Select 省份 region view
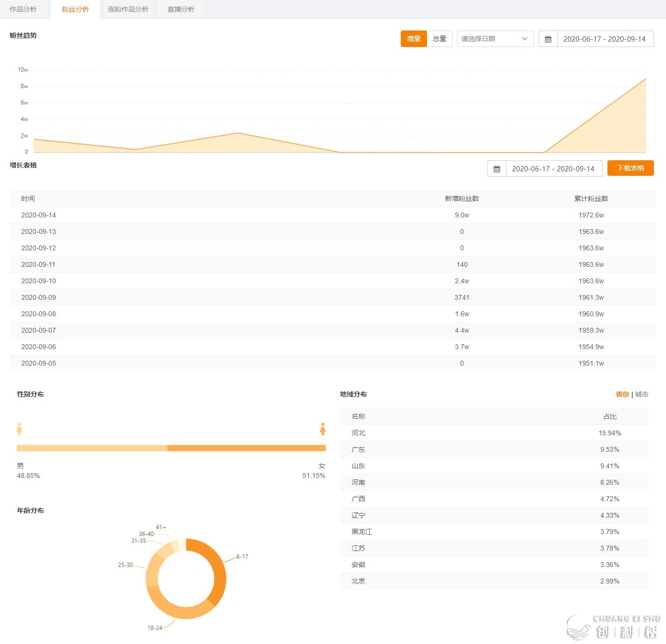This screenshot has width=666, height=644. (622, 394)
